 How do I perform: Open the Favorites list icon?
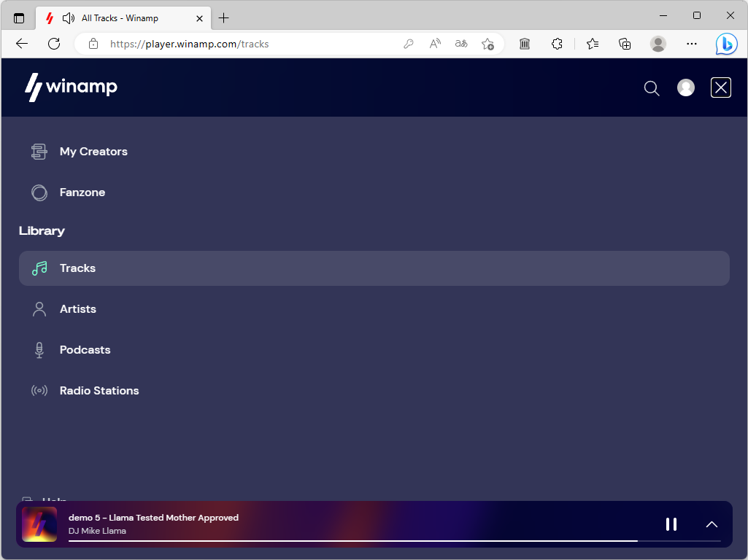pos(593,44)
